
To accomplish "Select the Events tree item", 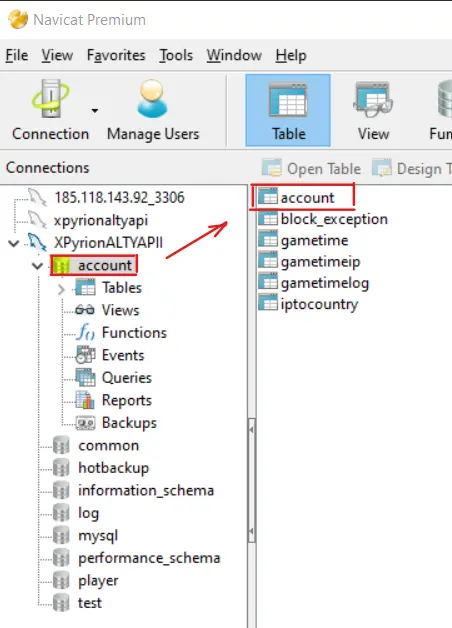I will click(123, 355).
